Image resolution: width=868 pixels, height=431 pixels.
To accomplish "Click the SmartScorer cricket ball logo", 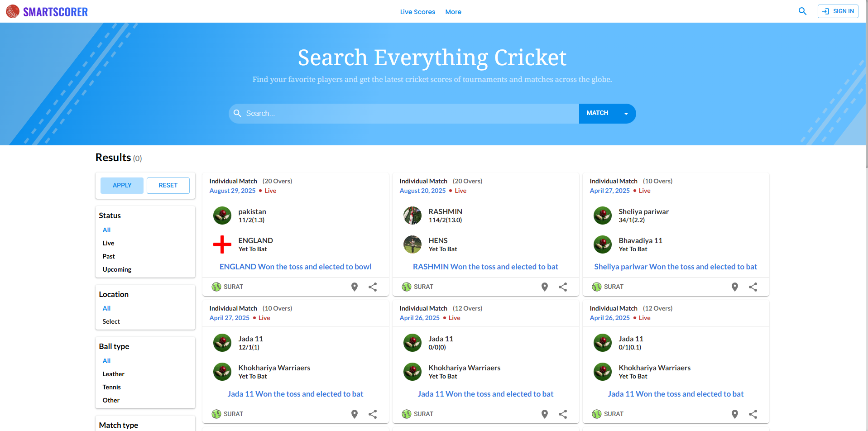I will coord(13,11).
